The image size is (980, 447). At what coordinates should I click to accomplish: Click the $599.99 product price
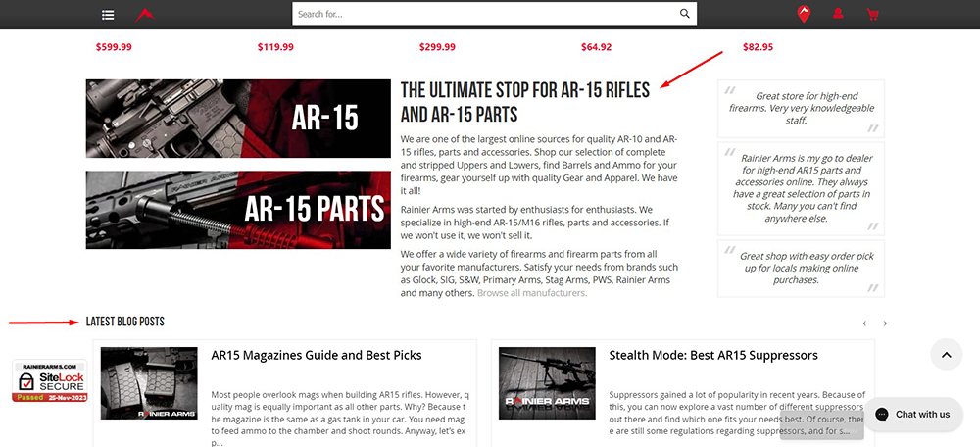click(114, 47)
